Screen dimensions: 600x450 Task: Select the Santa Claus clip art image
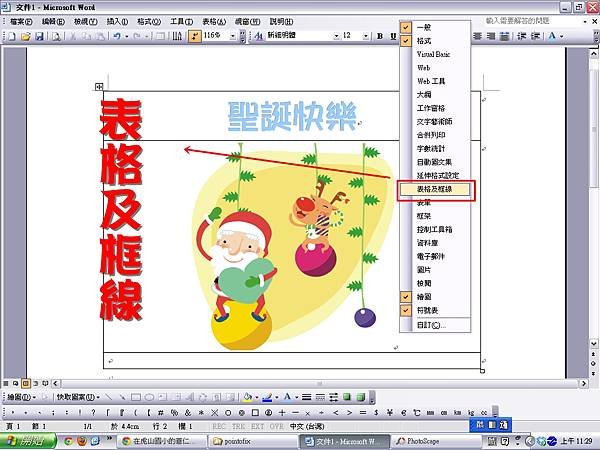(292, 246)
